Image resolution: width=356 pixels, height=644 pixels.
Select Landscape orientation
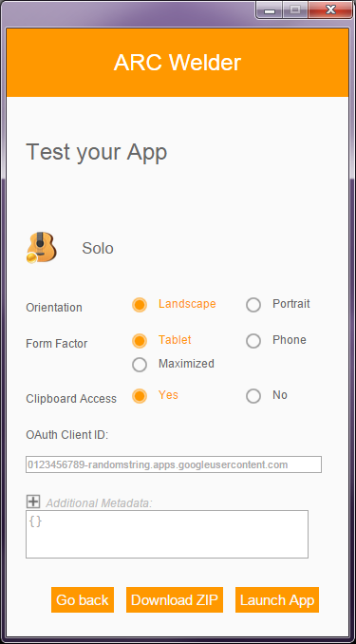click(x=140, y=305)
